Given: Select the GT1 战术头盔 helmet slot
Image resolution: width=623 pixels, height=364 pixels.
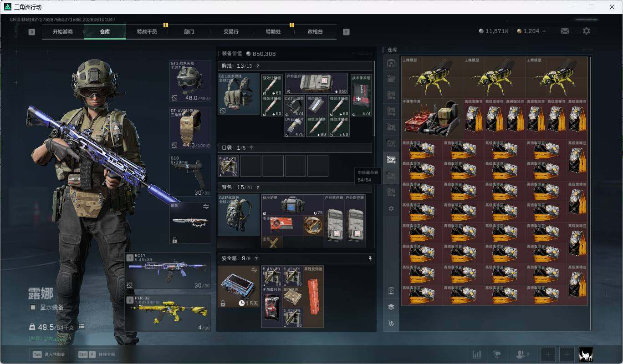Looking at the screenshot, I should point(190,81).
